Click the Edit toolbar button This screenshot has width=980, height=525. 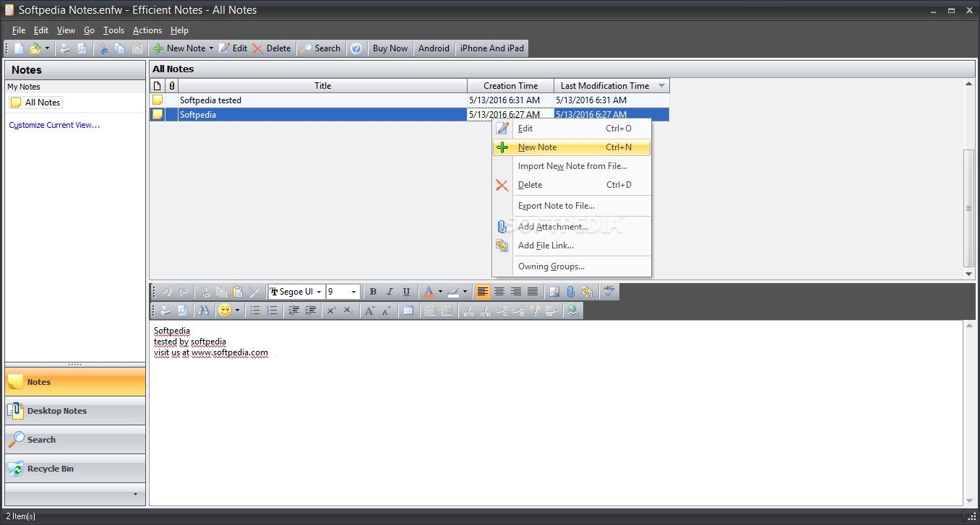coord(233,48)
